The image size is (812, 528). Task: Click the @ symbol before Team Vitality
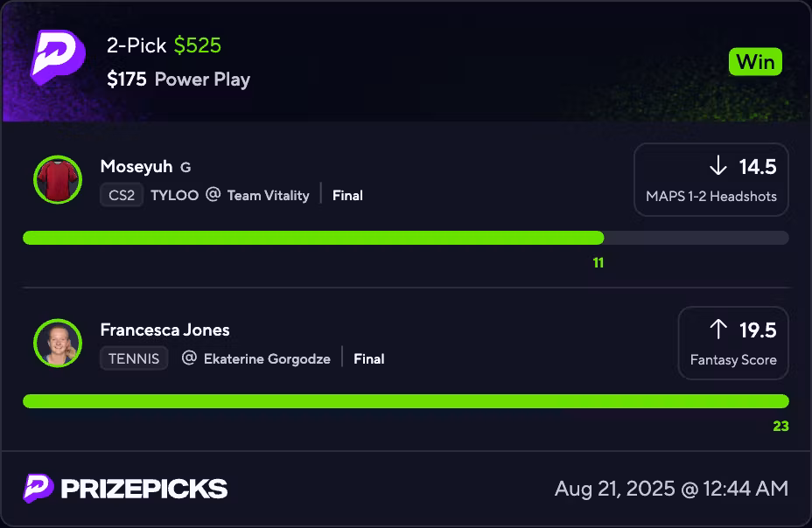pos(213,195)
